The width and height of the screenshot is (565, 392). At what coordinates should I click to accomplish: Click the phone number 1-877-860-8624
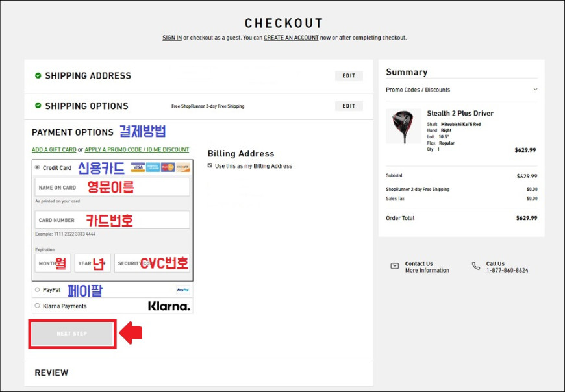(507, 271)
